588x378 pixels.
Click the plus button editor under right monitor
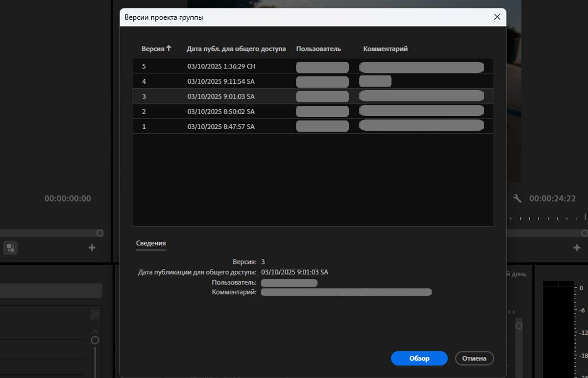577,248
